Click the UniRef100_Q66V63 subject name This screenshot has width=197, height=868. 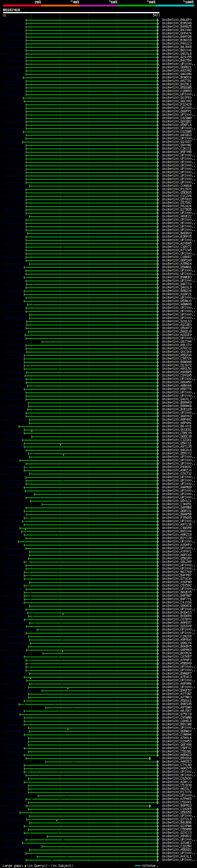click(x=176, y=416)
